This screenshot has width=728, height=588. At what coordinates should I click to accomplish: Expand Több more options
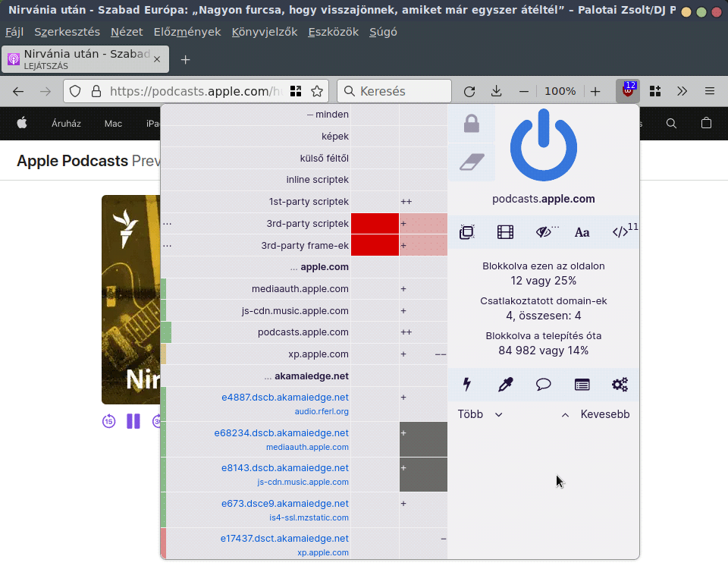click(x=480, y=414)
